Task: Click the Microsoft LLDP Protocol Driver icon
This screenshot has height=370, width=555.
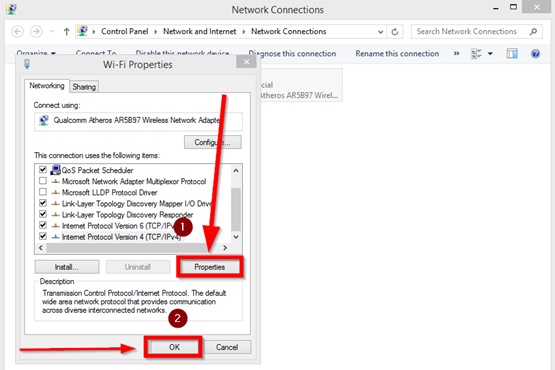Action: pyautogui.click(x=55, y=193)
